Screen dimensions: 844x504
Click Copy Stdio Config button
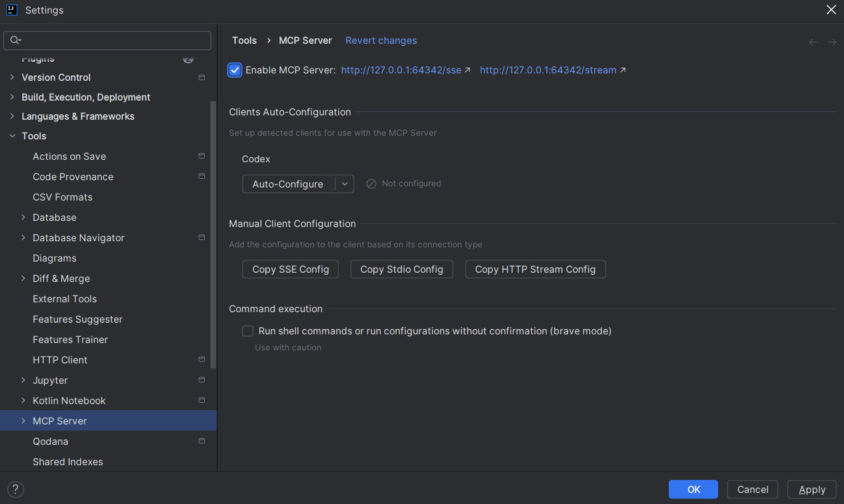[x=402, y=270]
